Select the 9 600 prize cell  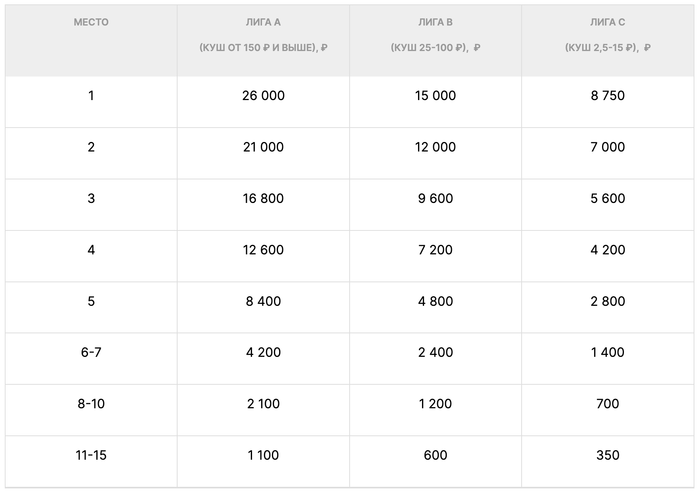435,198
